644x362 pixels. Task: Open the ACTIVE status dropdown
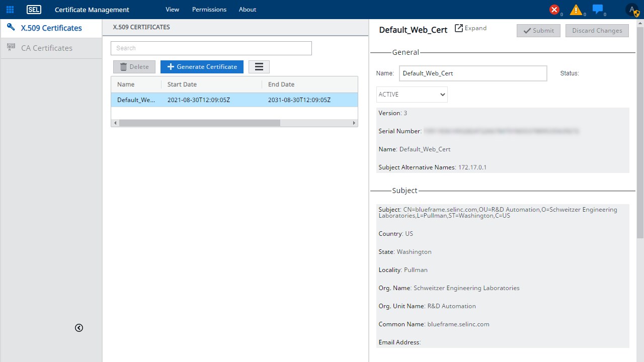pyautogui.click(x=412, y=95)
